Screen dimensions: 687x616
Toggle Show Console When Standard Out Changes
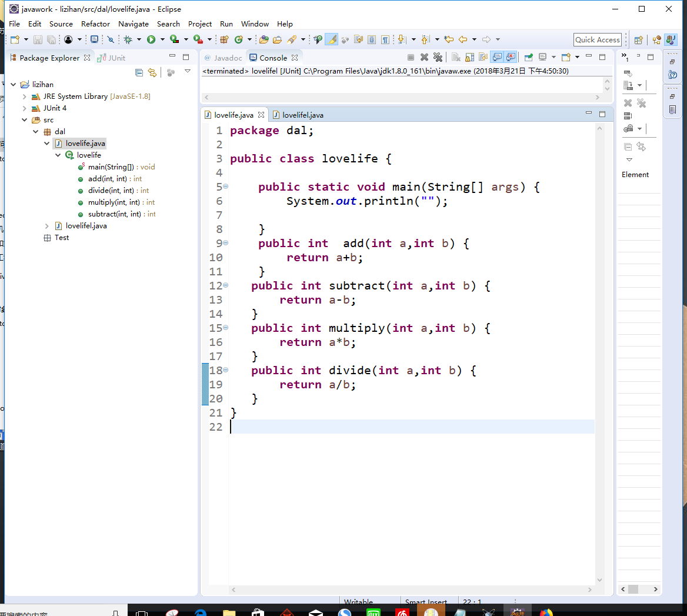point(497,57)
